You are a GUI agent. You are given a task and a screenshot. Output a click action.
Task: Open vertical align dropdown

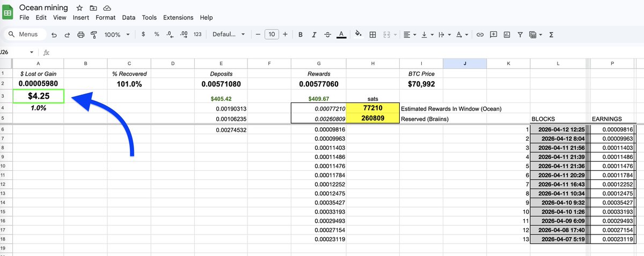(427, 34)
